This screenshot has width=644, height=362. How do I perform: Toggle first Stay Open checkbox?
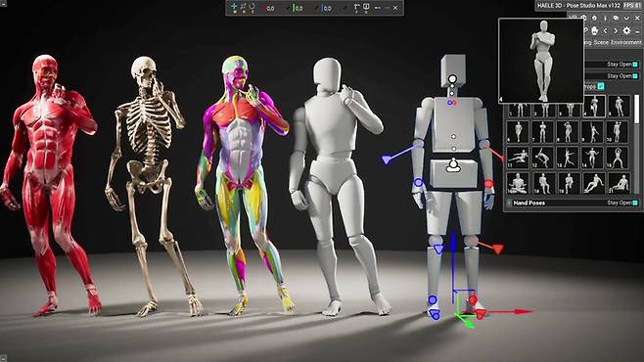pos(635,65)
